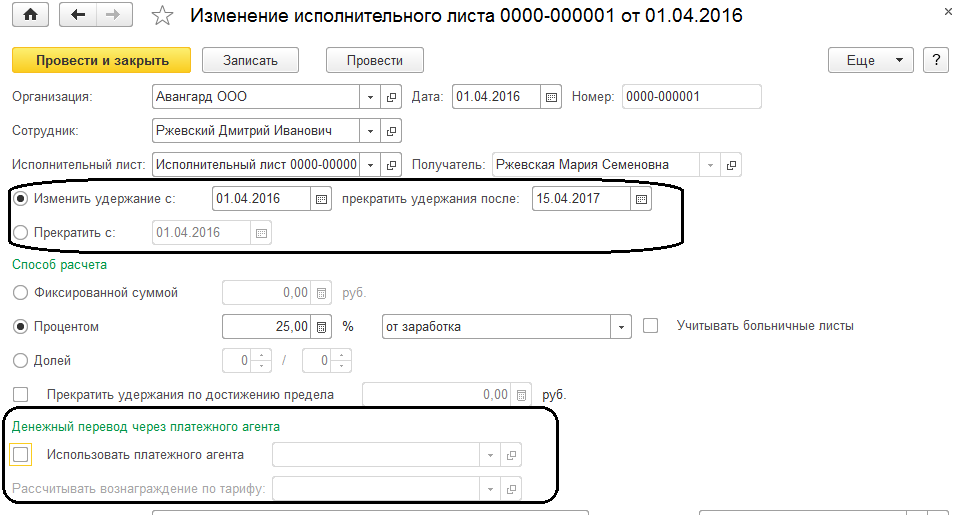Close the document with X
Image resolution: width=966 pixels, height=515 pixels.
tap(948, 12)
